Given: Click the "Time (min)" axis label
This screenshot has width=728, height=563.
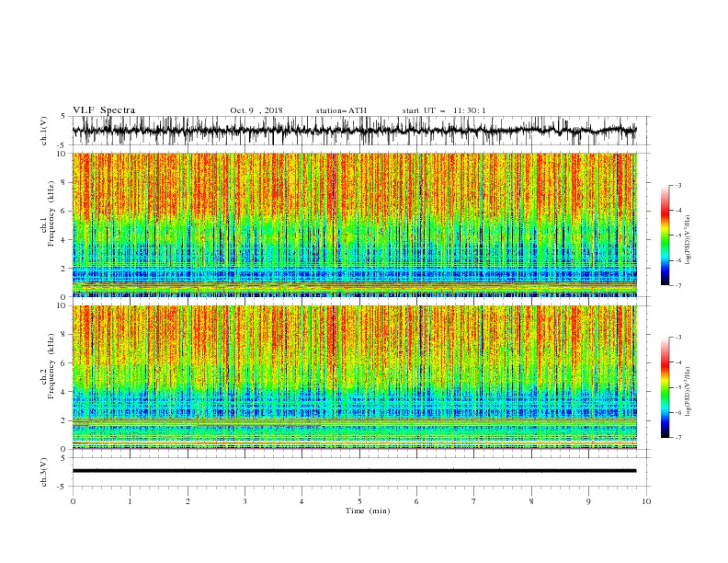Looking at the screenshot, I should pos(368,511).
